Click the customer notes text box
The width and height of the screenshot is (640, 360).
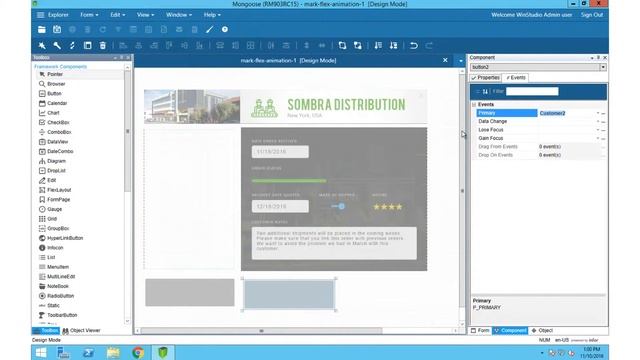334,243
